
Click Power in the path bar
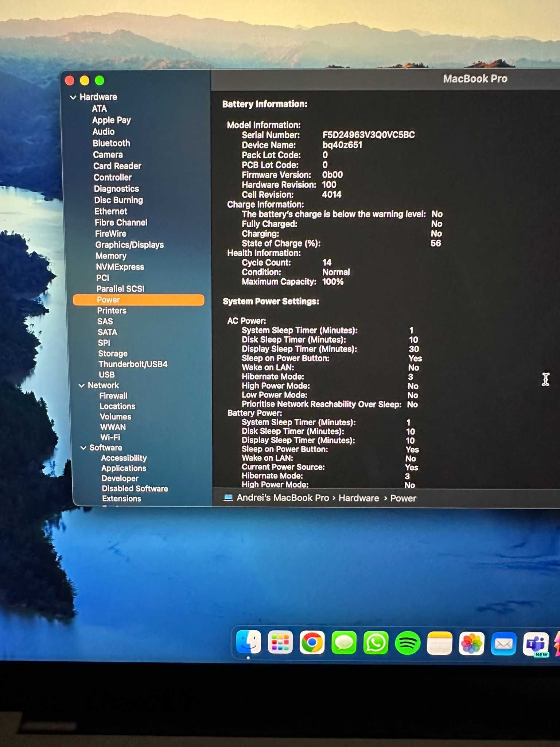(x=403, y=498)
